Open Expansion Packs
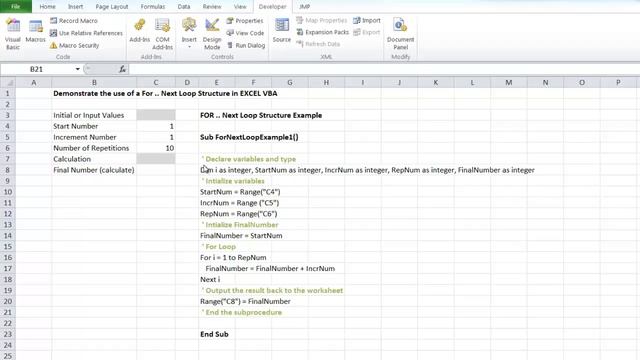The image size is (640, 360). [322, 32]
